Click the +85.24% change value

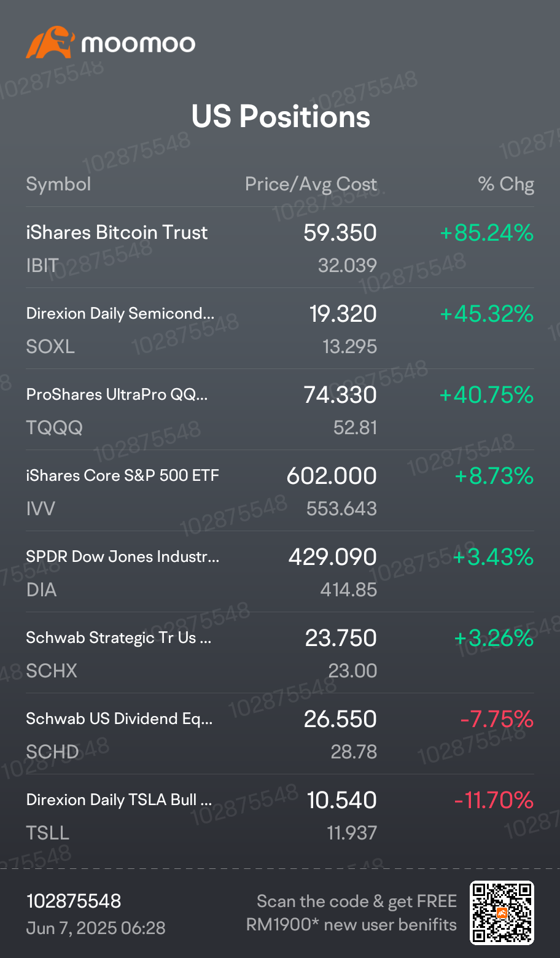486,233
